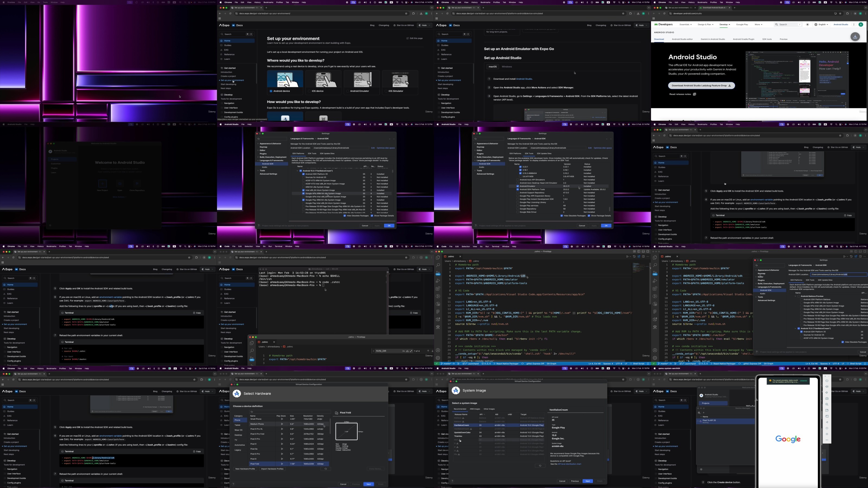Check the Google Web Driver checkbox
This screenshot has height=488, width=868.
click(518, 212)
